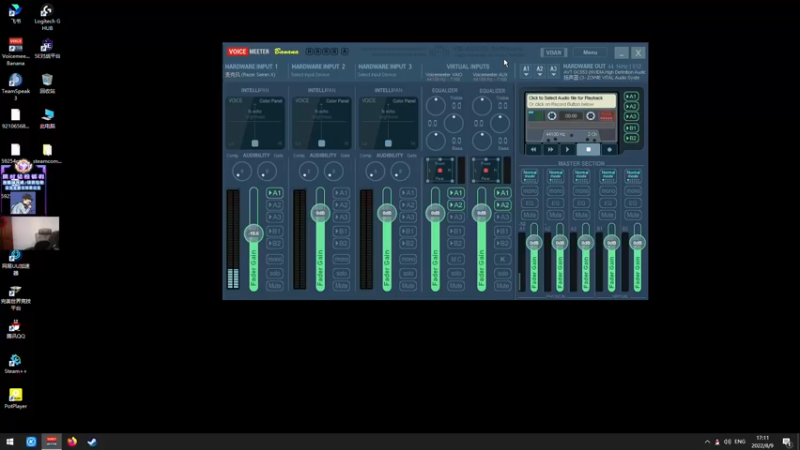
Task: Select Voicemeeter AUX virtual input label
Action: [x=490, y=77]
